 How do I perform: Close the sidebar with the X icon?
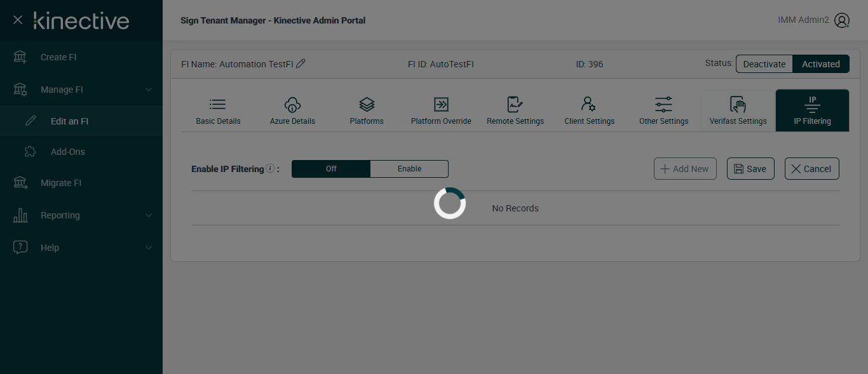(x=18, y=20)
